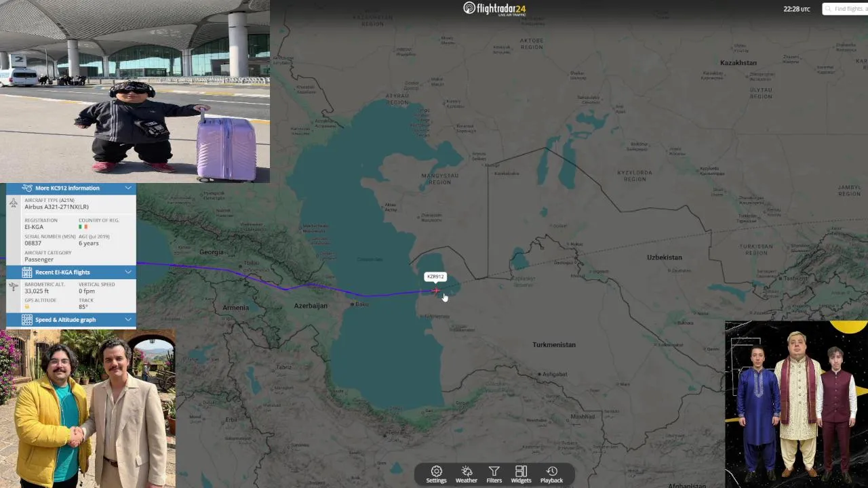Focus the Find flights search field

pos(846,9)
